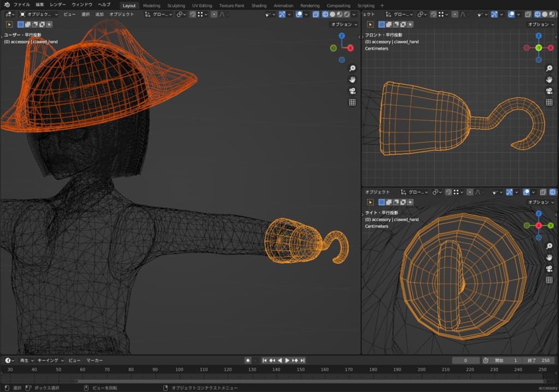Image resolution: width=559 pixels, height=392 pixels.
Task: Click the play animation button in timeline
Action: point(287,360)
